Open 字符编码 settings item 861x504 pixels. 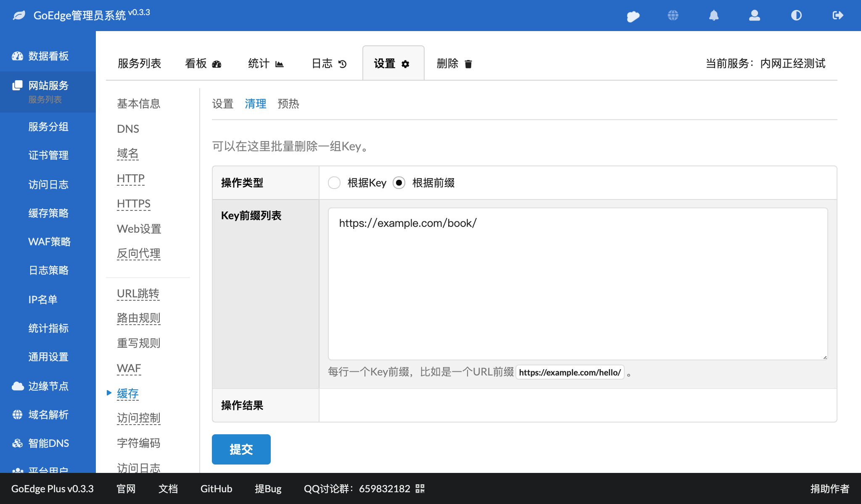[x=139, y=443]
